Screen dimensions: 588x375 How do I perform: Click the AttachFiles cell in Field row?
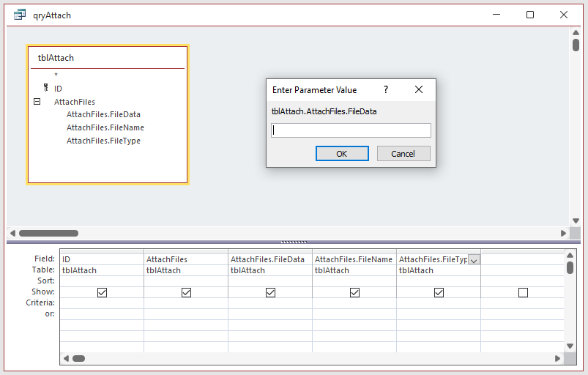coord(186,259)
